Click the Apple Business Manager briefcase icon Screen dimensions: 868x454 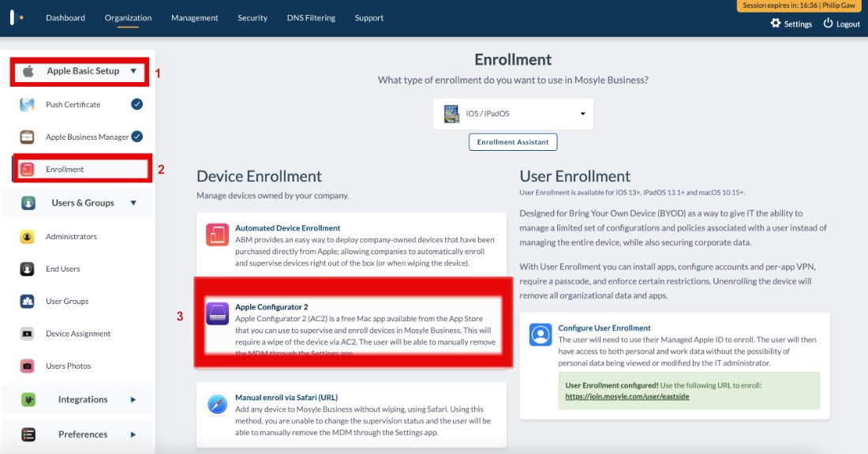pyautogui.click(x=27, y=137)
